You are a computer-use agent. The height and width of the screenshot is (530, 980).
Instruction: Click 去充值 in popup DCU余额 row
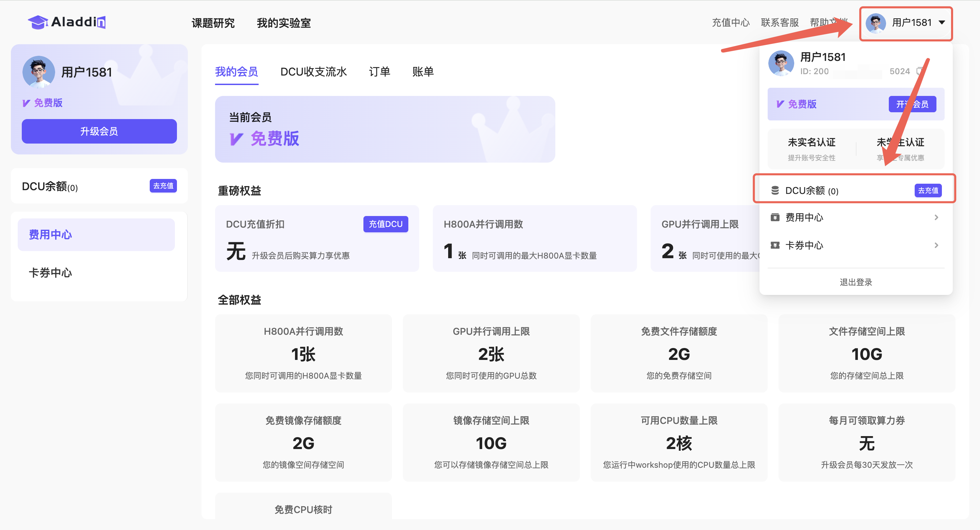tap(928, 191)
